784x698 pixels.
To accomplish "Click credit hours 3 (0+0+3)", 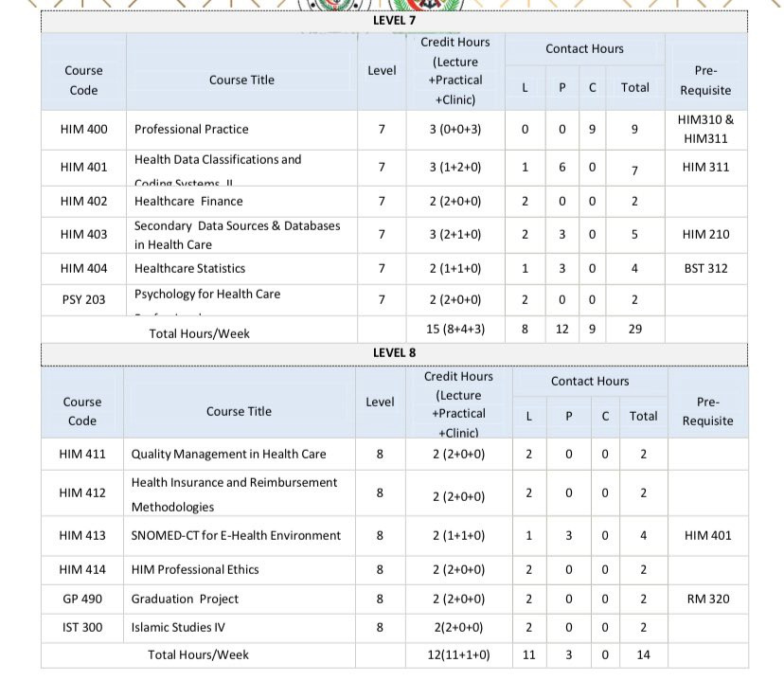I will [x=455, y=130].
